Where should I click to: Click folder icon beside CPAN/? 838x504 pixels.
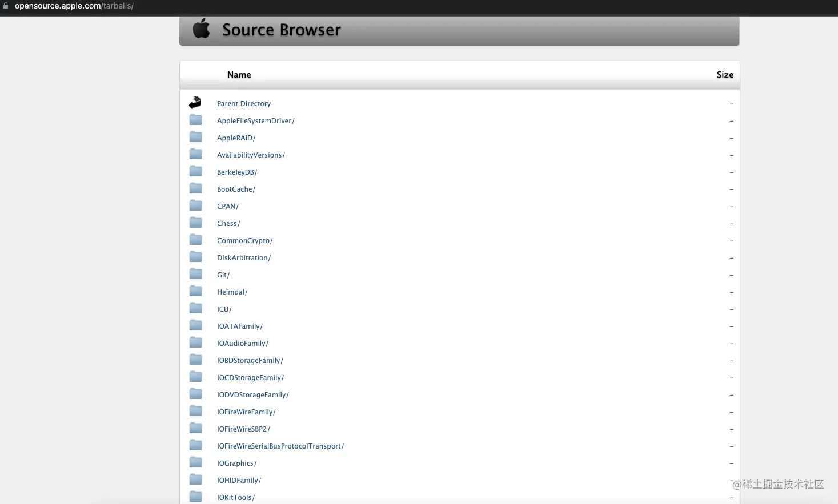click(x=195, y=205)
